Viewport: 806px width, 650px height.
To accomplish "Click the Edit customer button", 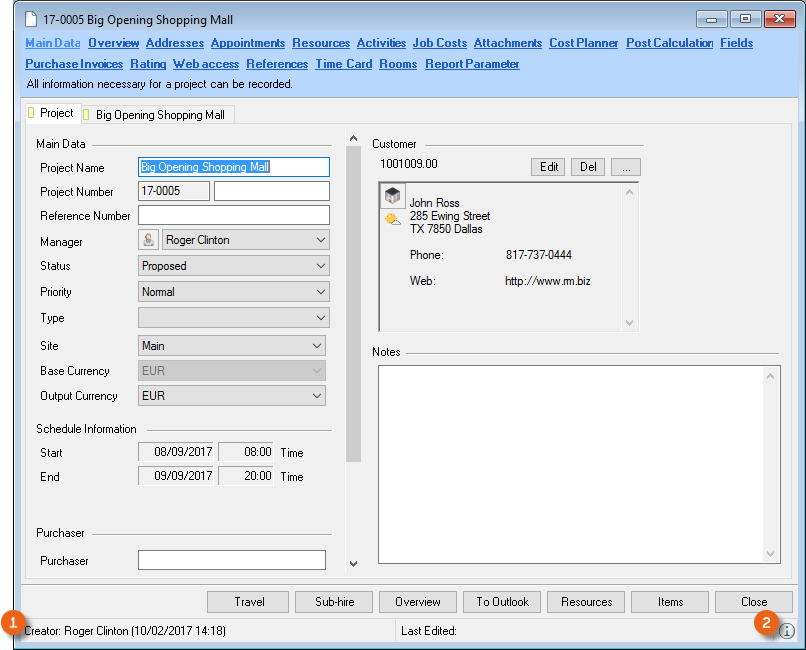I will point(548,167).
